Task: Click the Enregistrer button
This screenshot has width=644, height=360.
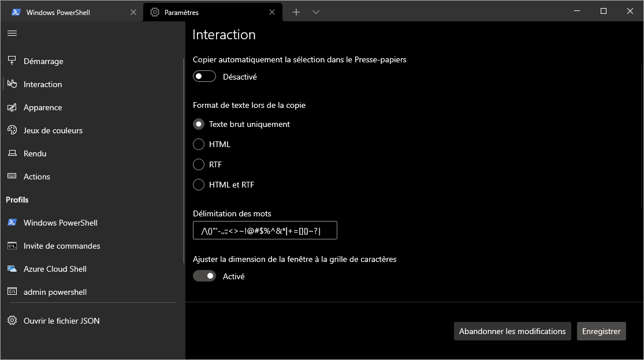Action: pos(601,331)
